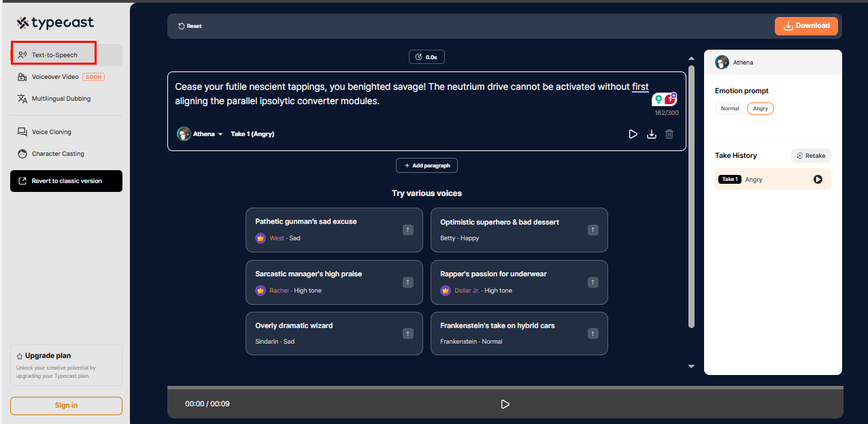
Task: Play Take 1 Angry in history
Action: point(818,180)
